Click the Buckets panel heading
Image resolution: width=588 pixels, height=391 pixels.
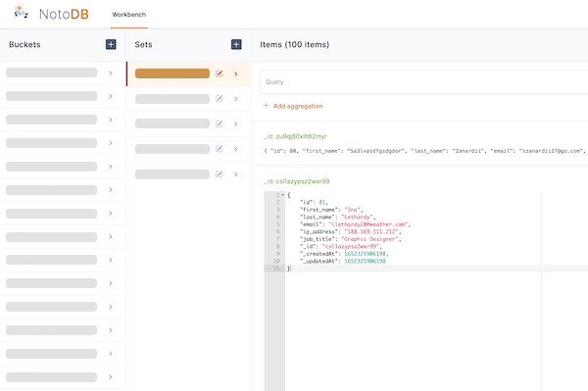coord(24,45)
